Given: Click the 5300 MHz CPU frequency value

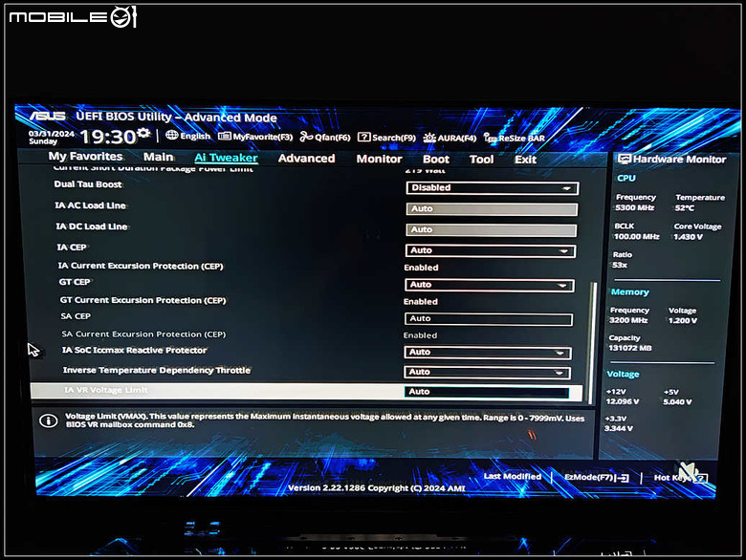Looking at the screenshot, I should pos(635,207).
